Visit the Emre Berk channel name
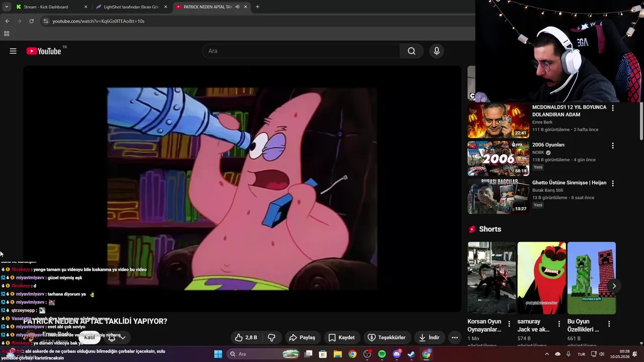The width and height of the screenshot is (644, 362). click(542, 122)
